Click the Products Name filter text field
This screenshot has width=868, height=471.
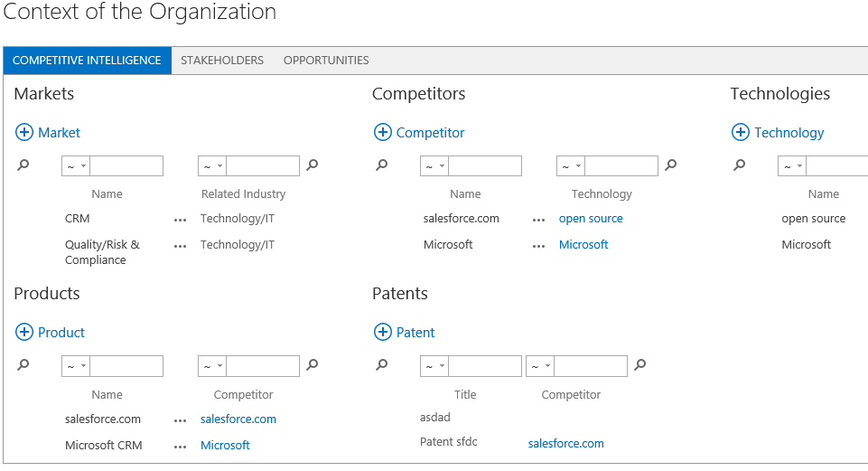coord(126,366)
